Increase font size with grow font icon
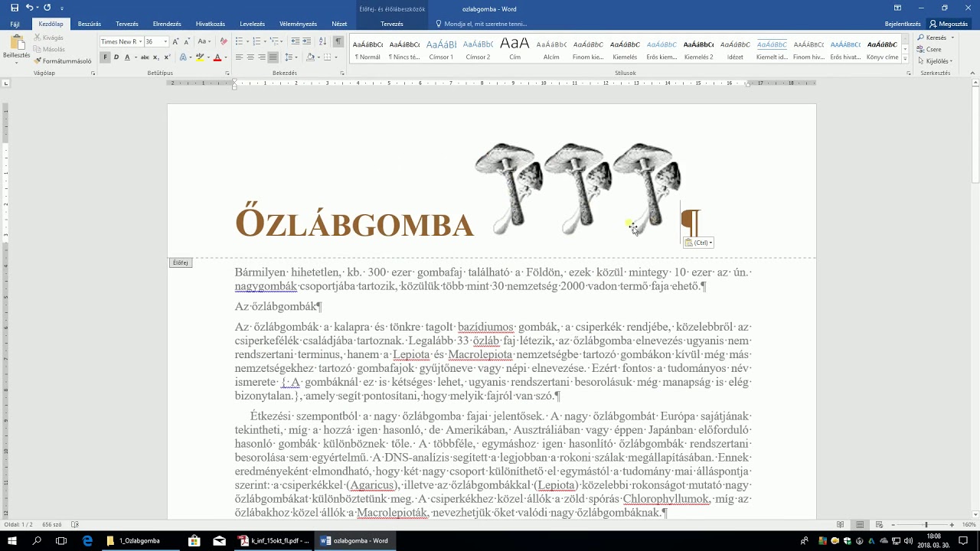The width and height of the screenshot is (980, 551). point(175,41)
